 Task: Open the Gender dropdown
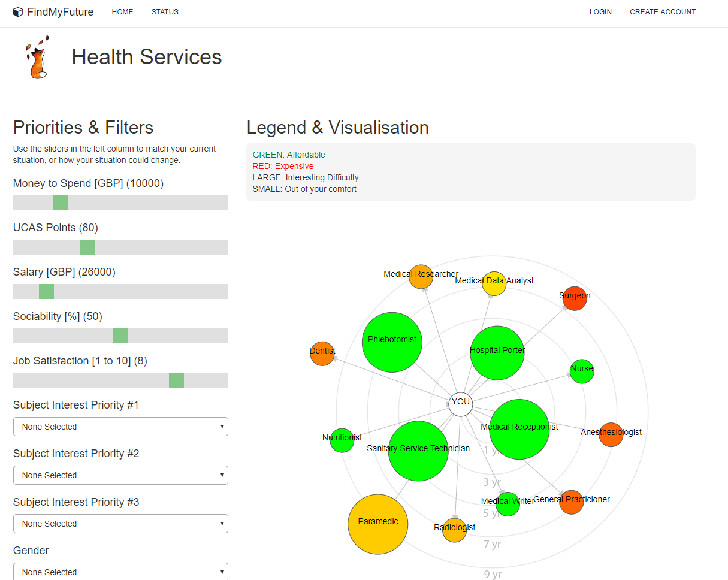pyautogui.click(x=120, y=572)
